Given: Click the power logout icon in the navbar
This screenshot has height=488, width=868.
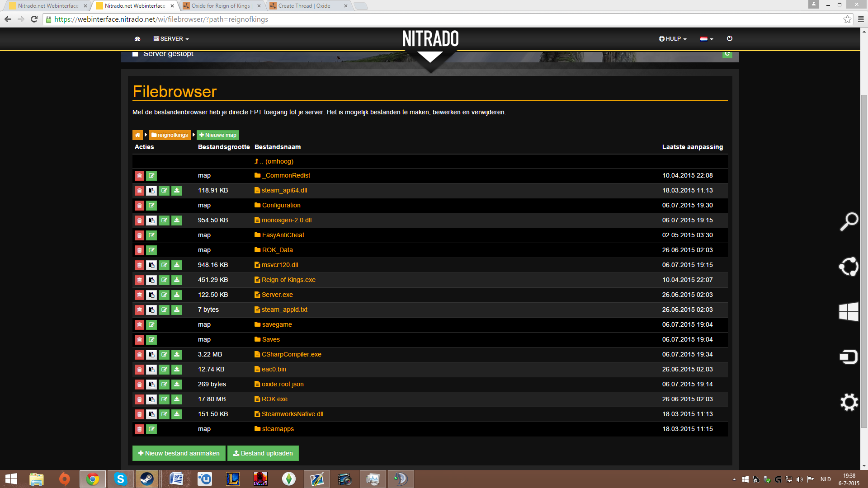Looking at the screenshot, I should click(729, 39).
